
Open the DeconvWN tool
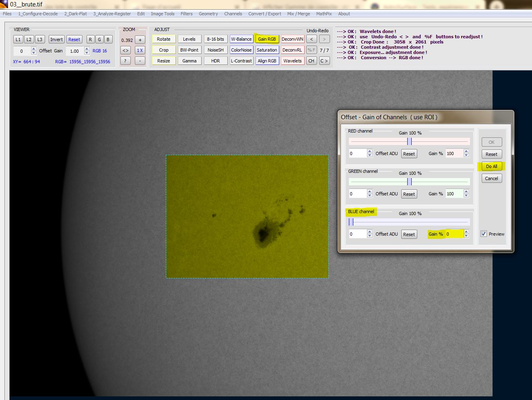293,39
